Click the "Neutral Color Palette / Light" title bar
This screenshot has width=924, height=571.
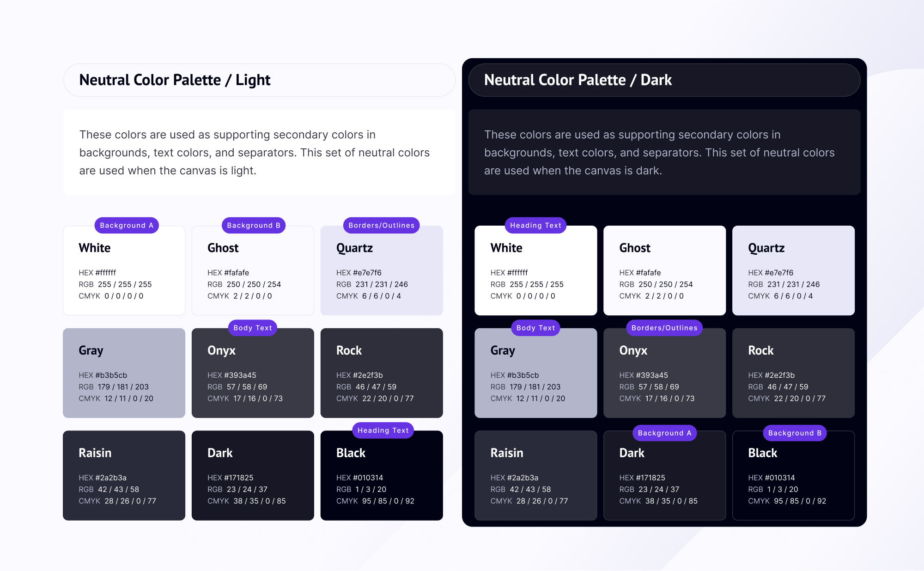point(259,80)
